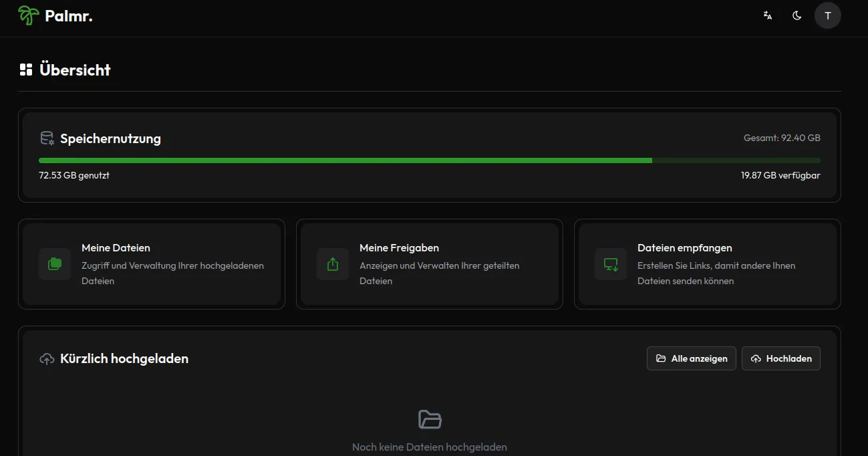Image resolution: width=868 pixels, height=456 pixels.
Task: Open the Meine Dateien card
Action: (x=152, y=264)
